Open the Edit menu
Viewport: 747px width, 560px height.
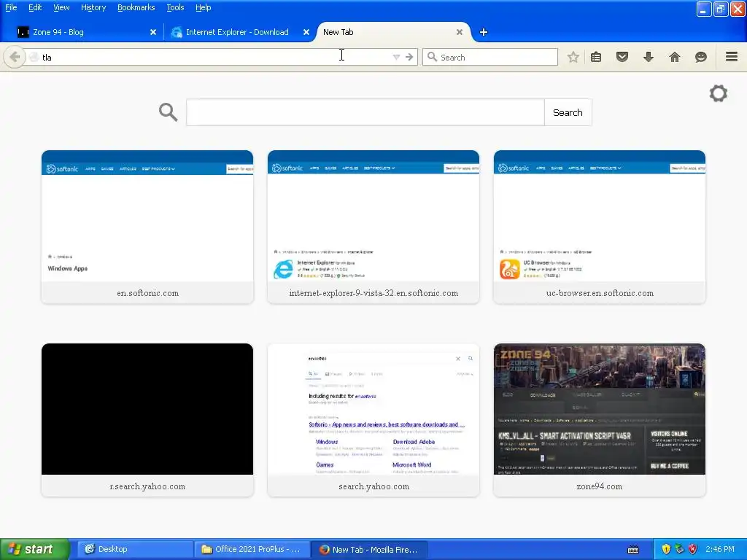(35, 7)
